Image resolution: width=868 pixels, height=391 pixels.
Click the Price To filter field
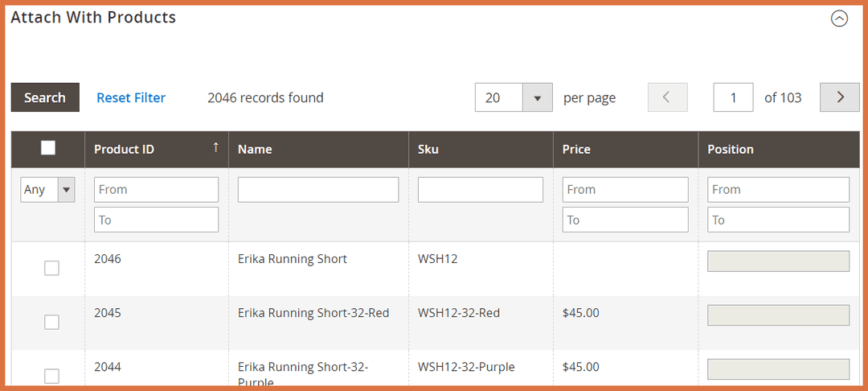point(625,220)
